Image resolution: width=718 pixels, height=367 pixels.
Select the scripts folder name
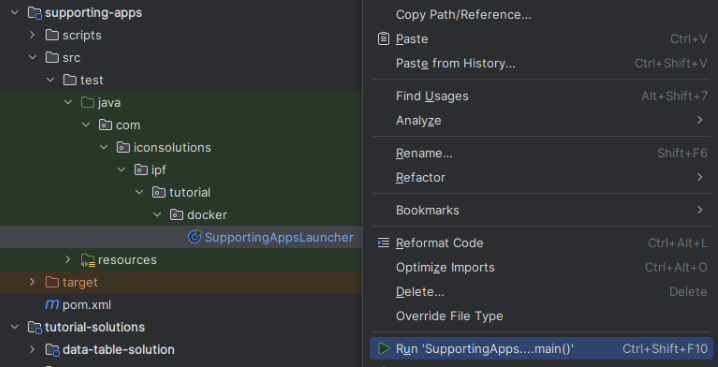click(x=82, y=35)
